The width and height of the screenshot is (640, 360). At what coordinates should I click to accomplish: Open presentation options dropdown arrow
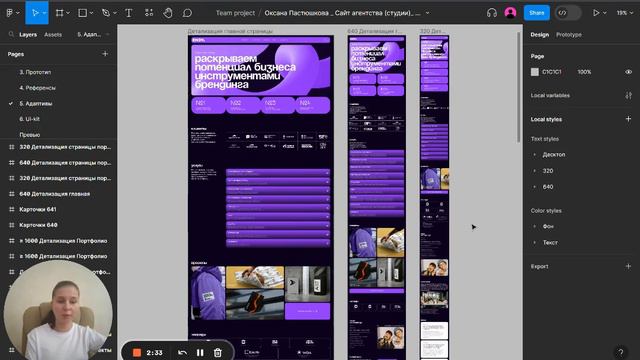pos(604,13)
